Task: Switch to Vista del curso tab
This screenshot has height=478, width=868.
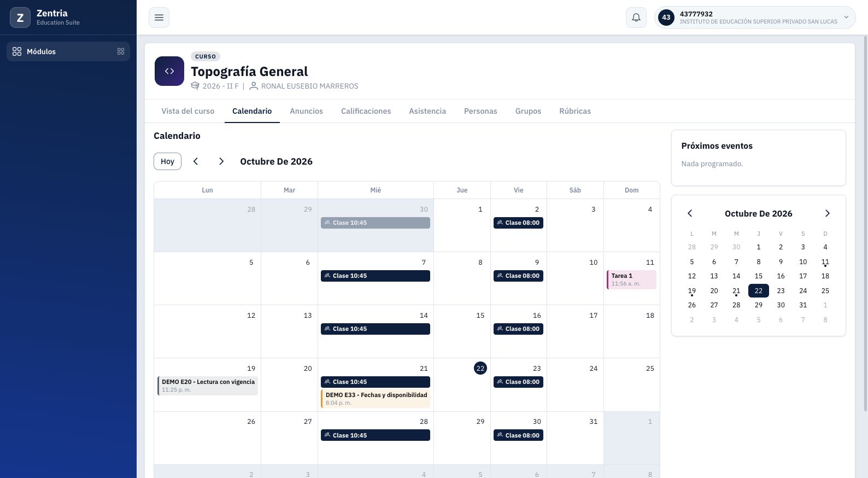Action: click(188, 111)
